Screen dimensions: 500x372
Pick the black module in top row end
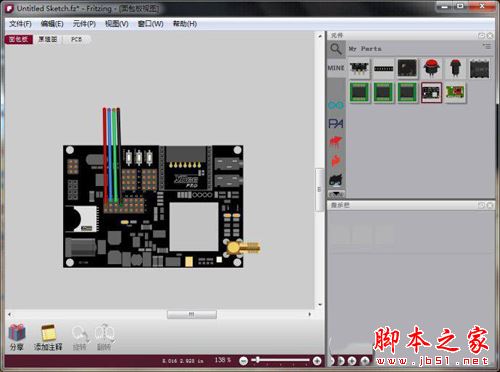[479, 68]
